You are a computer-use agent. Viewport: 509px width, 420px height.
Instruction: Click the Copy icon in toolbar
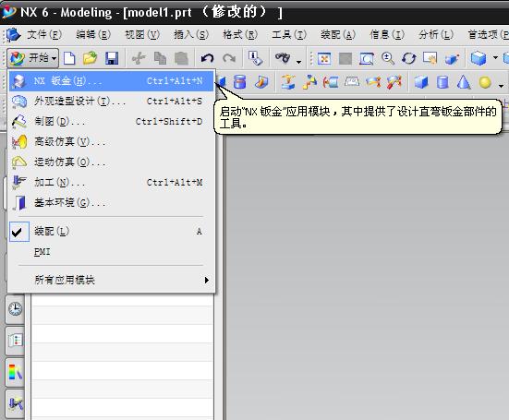point(160,58)
